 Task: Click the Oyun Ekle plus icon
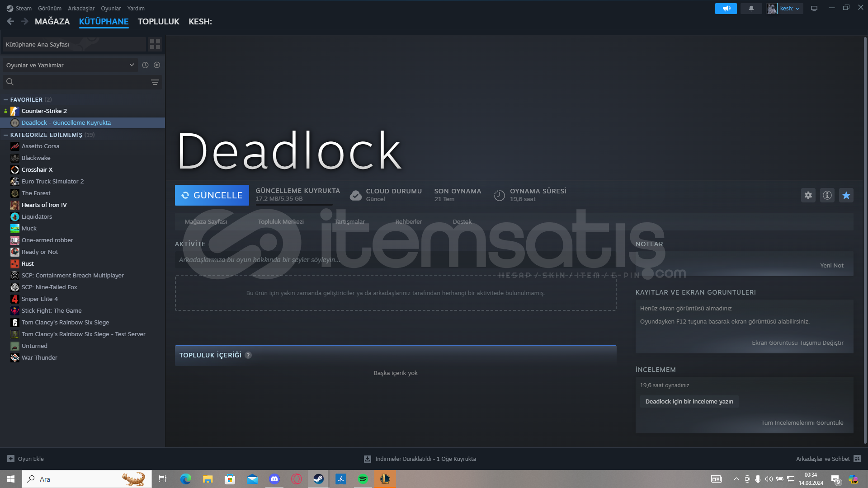tap(11, 459)
